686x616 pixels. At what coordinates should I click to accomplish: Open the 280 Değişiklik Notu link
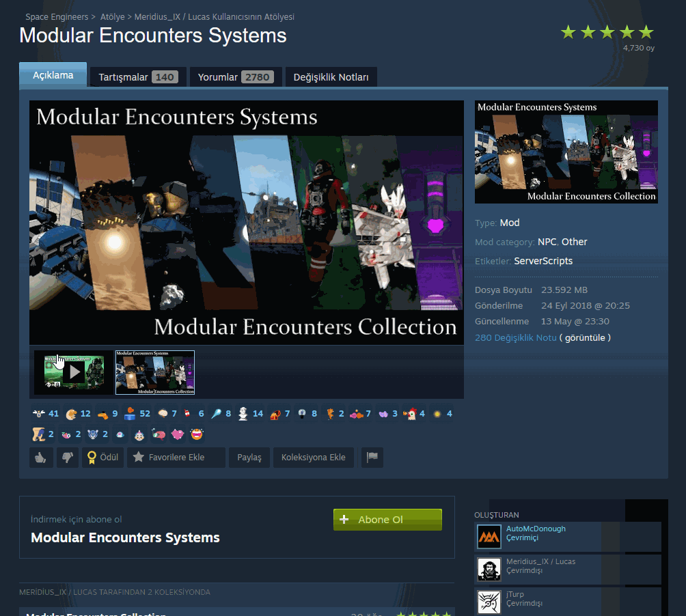516,337
